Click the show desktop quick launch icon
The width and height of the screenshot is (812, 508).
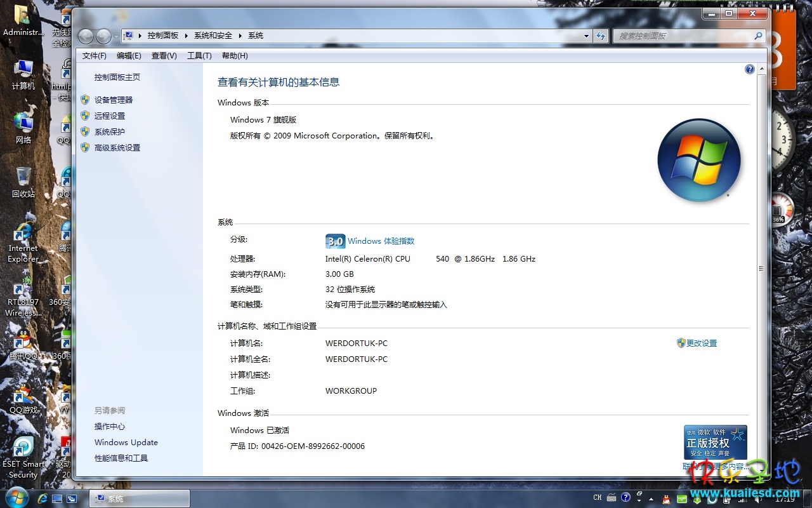tap(57, 498)
